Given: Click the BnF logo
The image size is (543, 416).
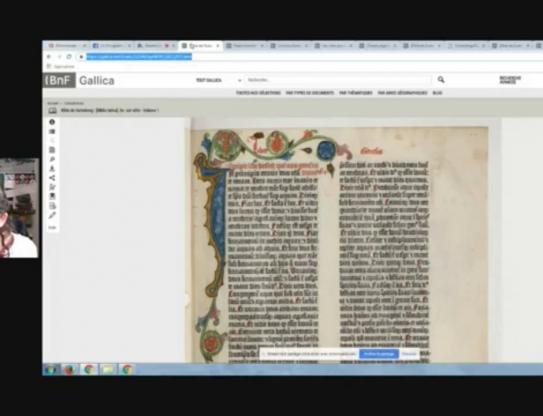Looking at the screenshot, I should pos(59,80).
